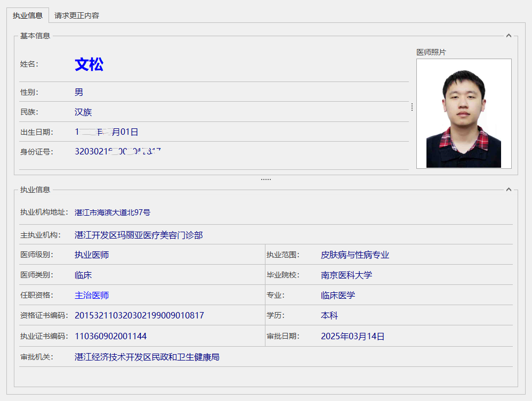The width and height of the screenshot is (532, 401).
Task: Click the 审批机关 field label
Action: (37, 357)
